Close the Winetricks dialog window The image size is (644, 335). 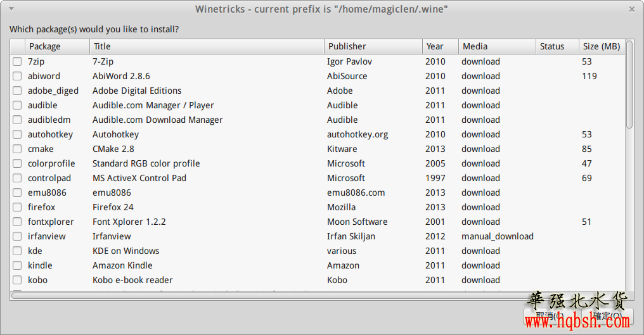coord(632,9)
